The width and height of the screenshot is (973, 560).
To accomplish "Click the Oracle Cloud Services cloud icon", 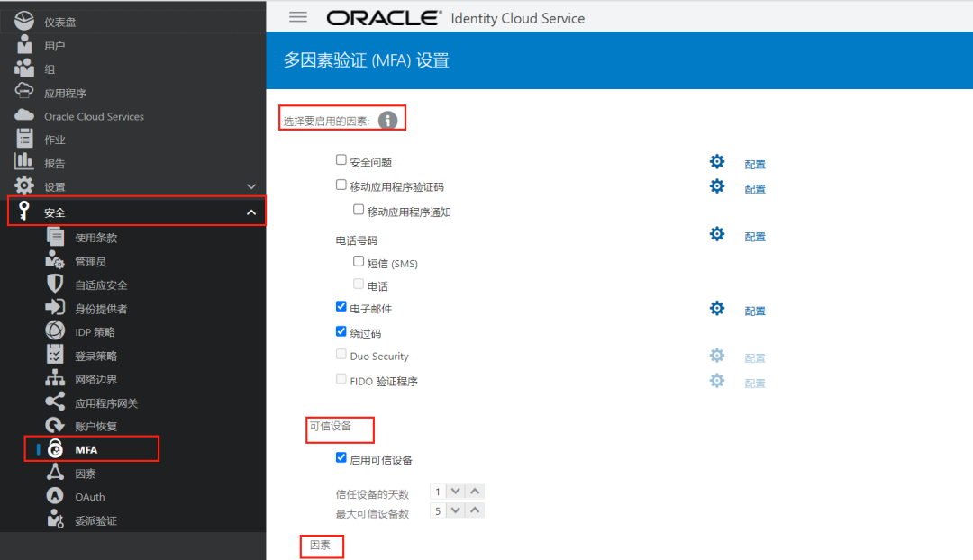I will tap(24, 114).
